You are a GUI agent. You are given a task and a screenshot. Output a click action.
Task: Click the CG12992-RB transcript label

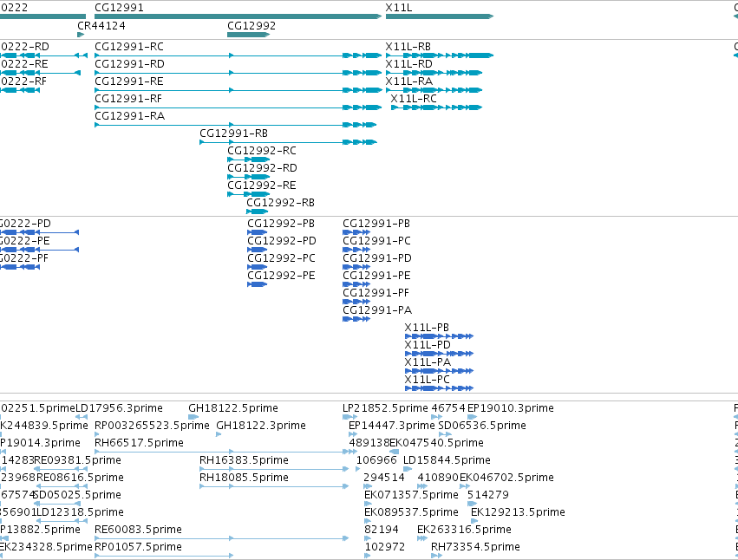tap(280, 203)
